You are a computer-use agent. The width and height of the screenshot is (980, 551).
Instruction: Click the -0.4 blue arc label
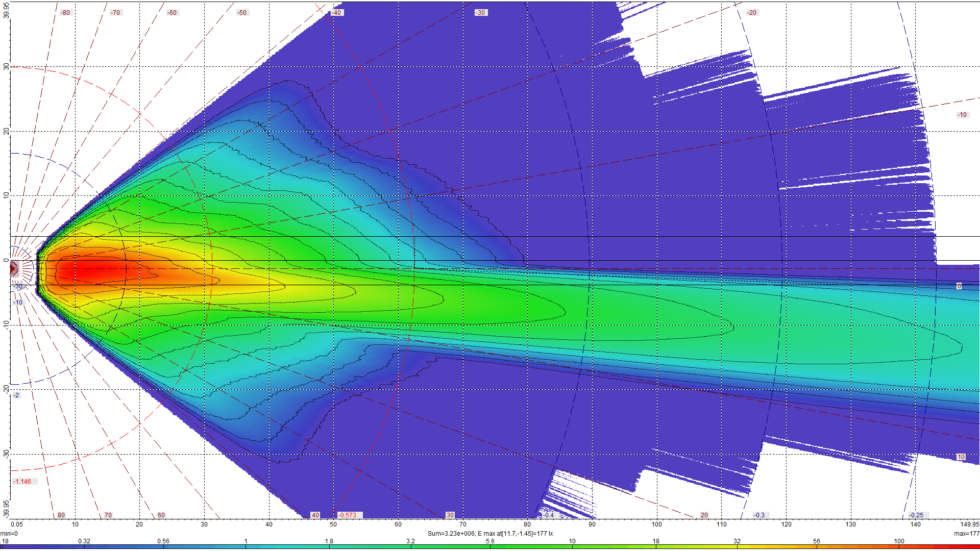click(548, 515)
